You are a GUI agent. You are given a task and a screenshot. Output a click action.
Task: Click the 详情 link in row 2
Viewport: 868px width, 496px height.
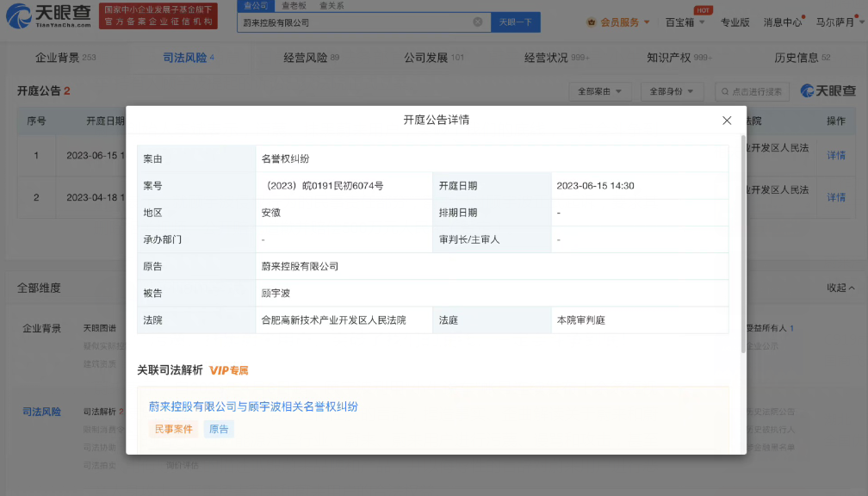click(836, 197)
